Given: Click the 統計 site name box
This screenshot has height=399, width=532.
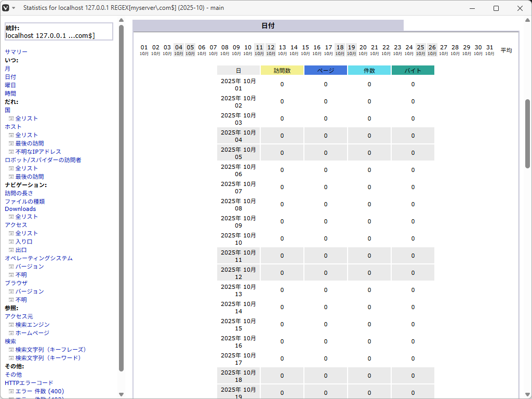Looking at the screenshot, I should tap(58, 32).
